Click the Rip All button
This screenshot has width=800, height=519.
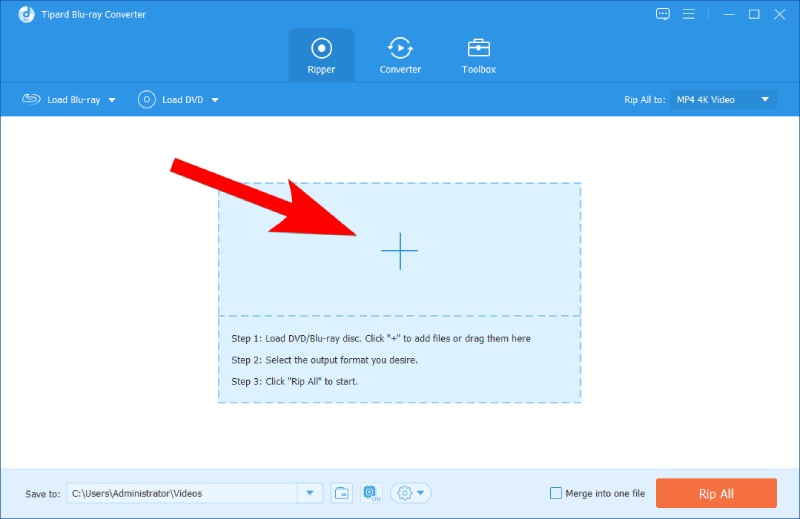[716, 493]
